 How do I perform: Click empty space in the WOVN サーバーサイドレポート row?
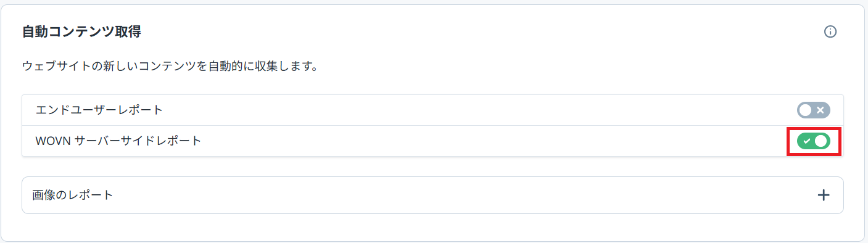pos(494,141)
